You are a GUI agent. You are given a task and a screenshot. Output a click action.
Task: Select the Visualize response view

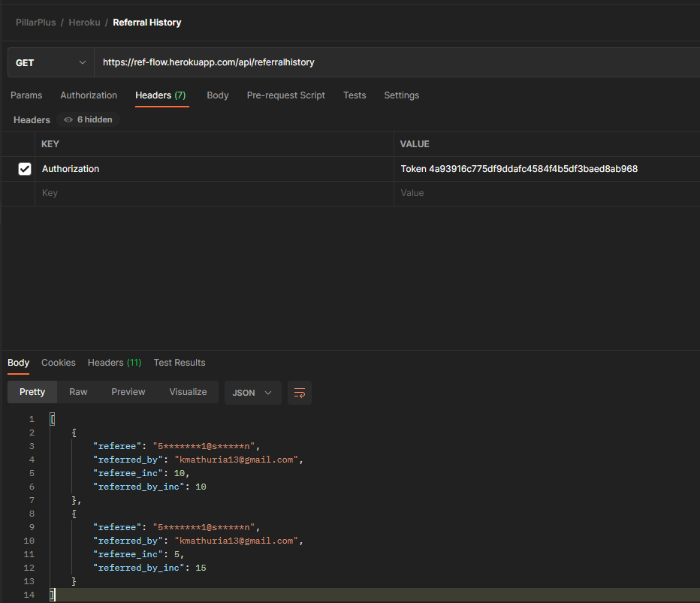pos(188,392)
